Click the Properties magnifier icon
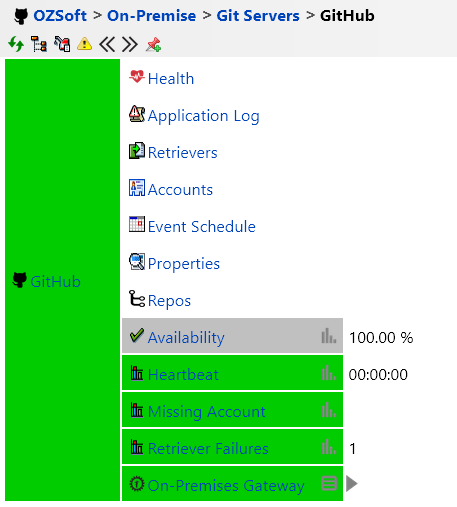The width and height of the screenshot is (457, 507). click(137, 261)
